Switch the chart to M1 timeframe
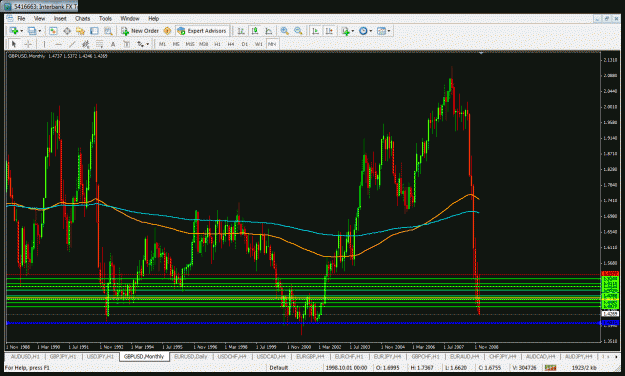 click(x=162, y=44)
